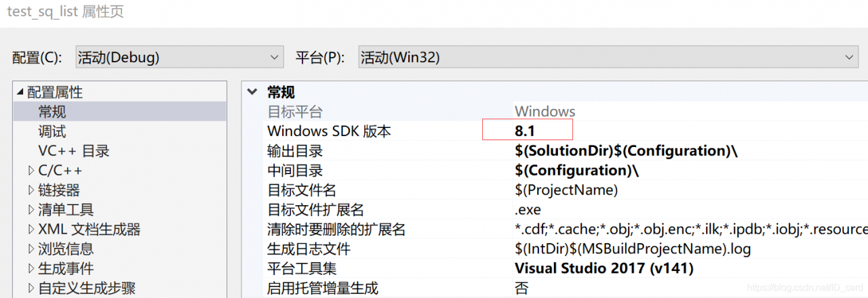Click the 目标文件扩展名 .exe value
This screenshot has height=298, width=868.
[528, 209]
